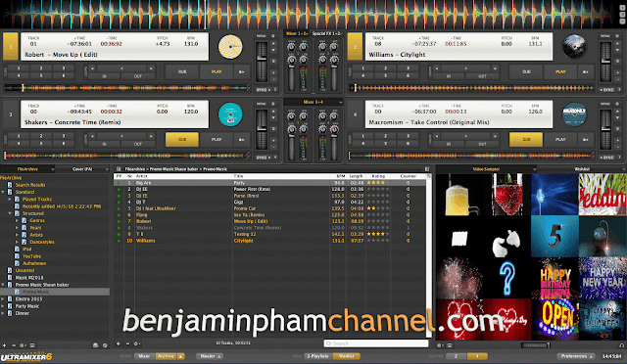Click CUE button on deck 3
The width and height of the screenshot is (627, 364).
click(182, 140)
